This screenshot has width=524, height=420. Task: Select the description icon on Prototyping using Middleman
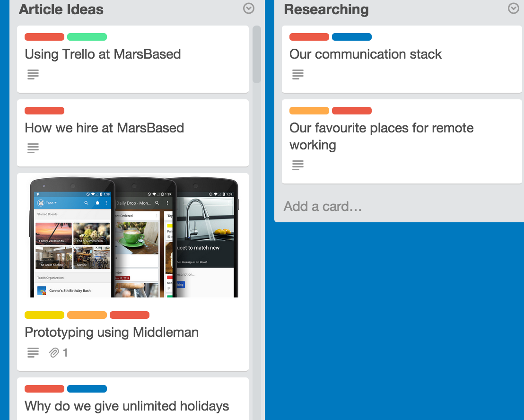(33, 352)
